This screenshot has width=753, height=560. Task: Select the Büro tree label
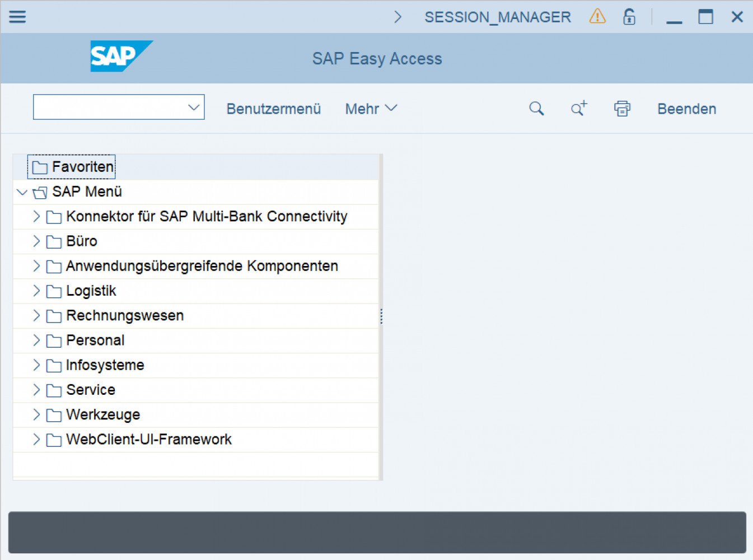[82, 241]
